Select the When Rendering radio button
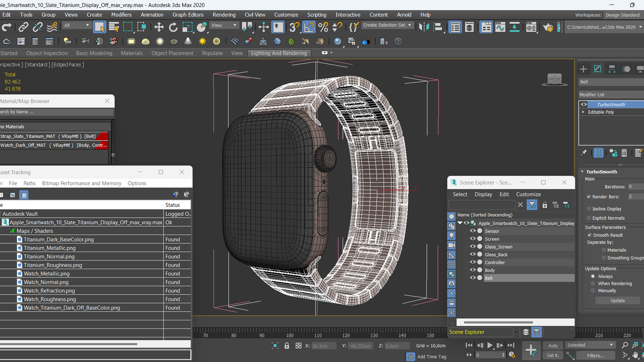The width and height of the screenshot is (644, 362). [593, 284]
